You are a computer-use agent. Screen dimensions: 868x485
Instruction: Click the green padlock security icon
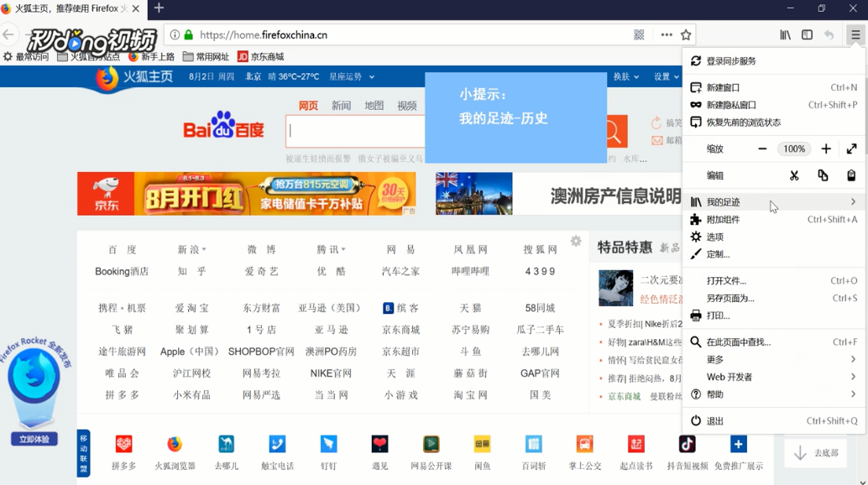189,35
